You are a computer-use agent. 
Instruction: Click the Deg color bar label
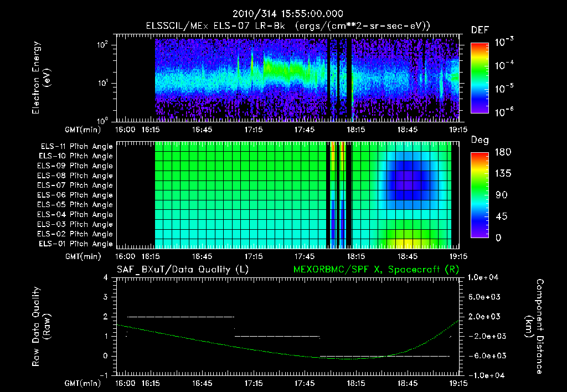pos(480,140)
